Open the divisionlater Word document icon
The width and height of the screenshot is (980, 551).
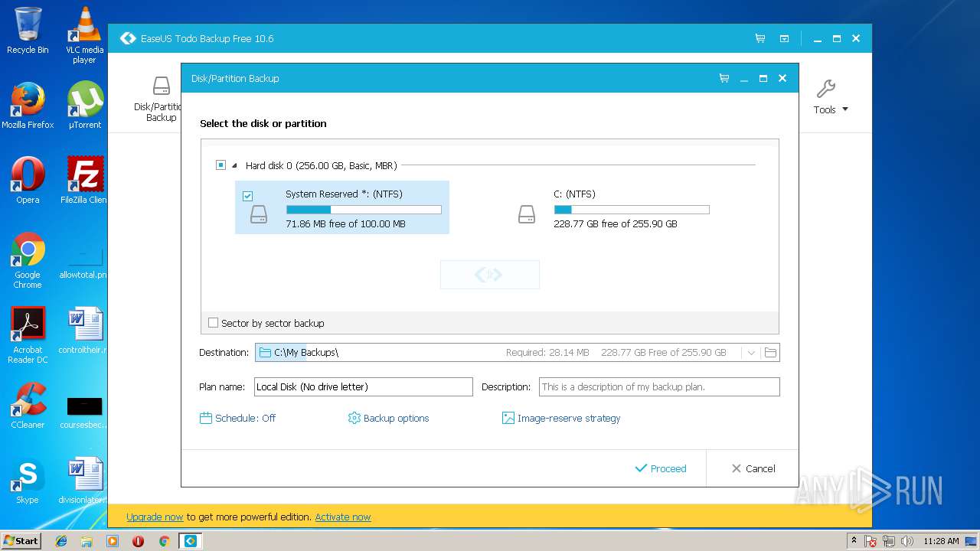coord(84,480)
